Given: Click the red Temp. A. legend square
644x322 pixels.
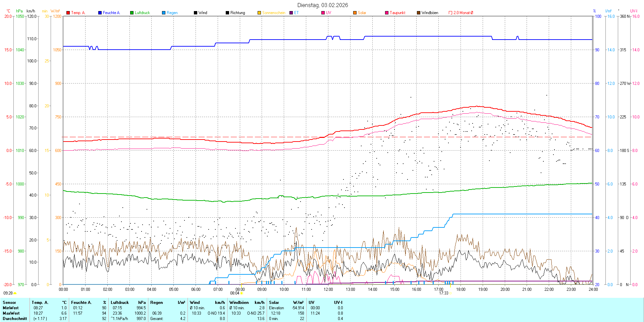Looking at the screenshot, I should tap(68, 13).
